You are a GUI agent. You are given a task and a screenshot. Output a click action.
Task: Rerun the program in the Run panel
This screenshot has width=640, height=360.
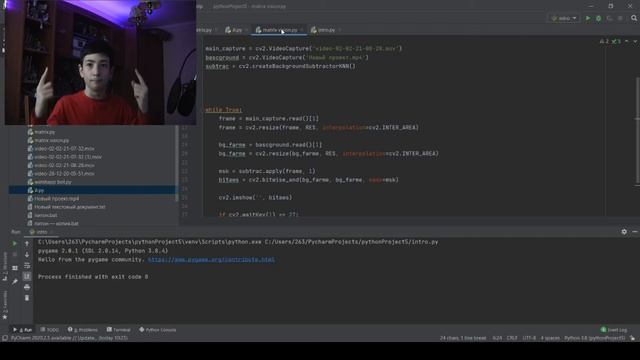pyautogui.click(x=15, y=244)
